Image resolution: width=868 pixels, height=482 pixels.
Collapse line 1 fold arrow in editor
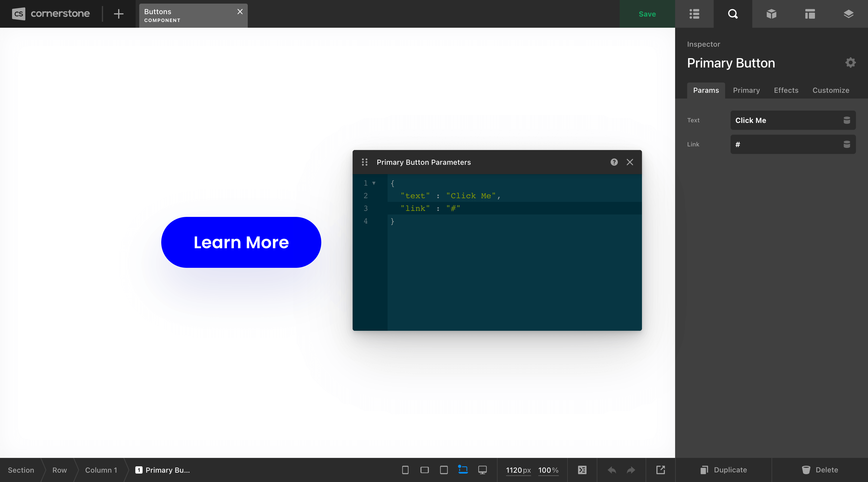pyautogui.click(x=374, y=183)
